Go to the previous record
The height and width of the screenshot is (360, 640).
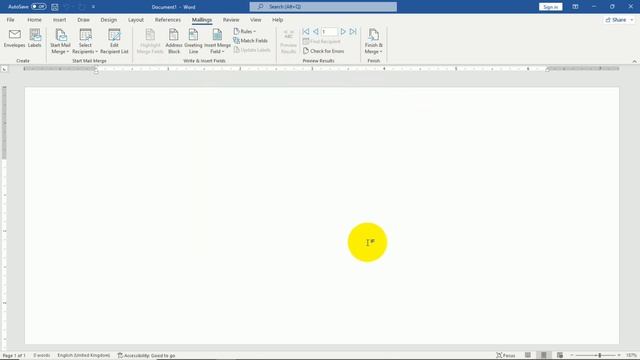316,31
